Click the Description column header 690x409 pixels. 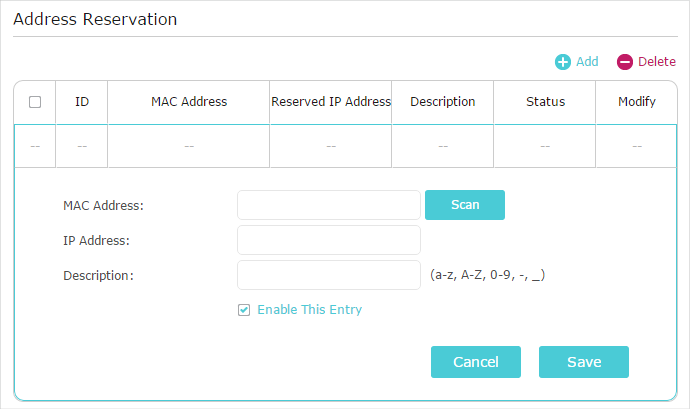click(443, 102)
